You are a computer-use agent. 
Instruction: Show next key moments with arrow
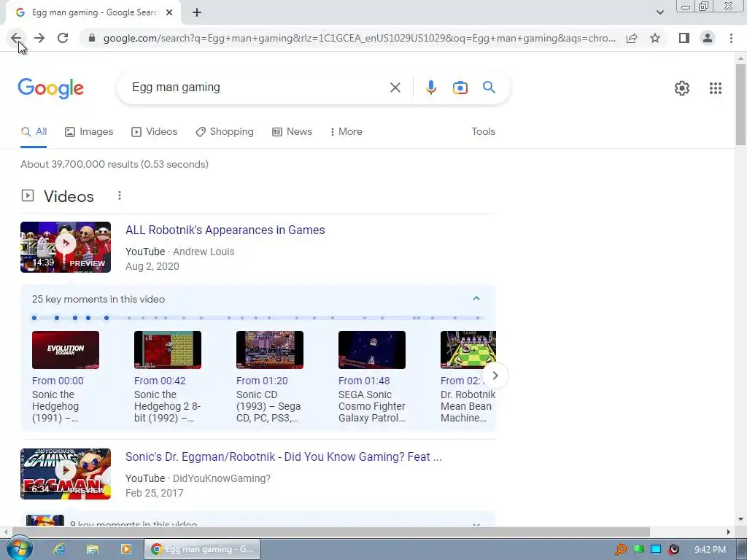(495, 376)
